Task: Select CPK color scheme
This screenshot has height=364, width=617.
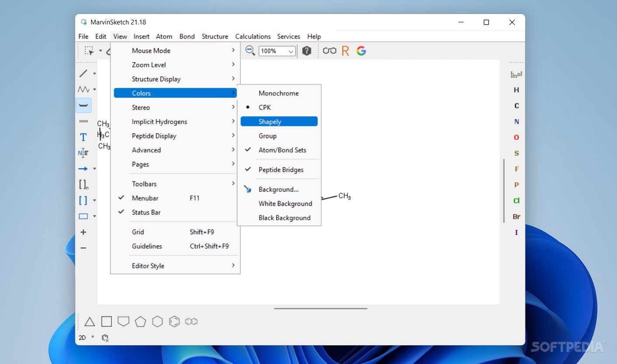Action: click(x=279, y=107)
